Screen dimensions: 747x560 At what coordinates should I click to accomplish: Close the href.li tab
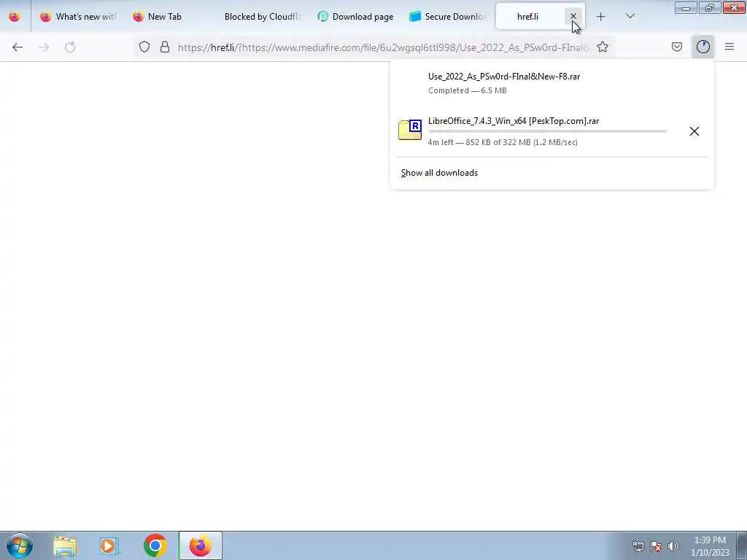(x=573, y=16)
